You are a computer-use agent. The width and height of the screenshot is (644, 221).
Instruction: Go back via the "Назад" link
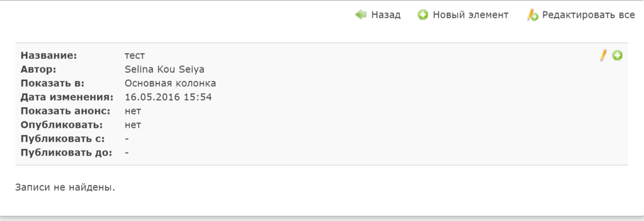pos(386,15)
